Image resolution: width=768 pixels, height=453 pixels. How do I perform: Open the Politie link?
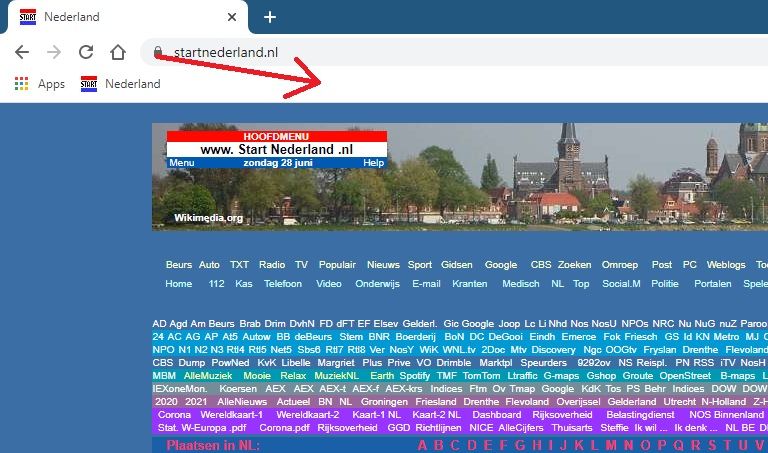665,284
